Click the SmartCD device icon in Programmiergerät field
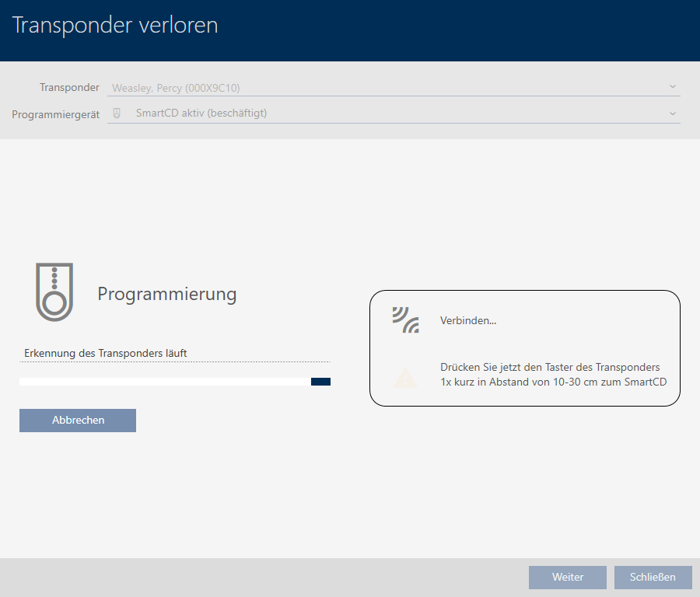The image size is (700, 597). [x=117, y=113]
